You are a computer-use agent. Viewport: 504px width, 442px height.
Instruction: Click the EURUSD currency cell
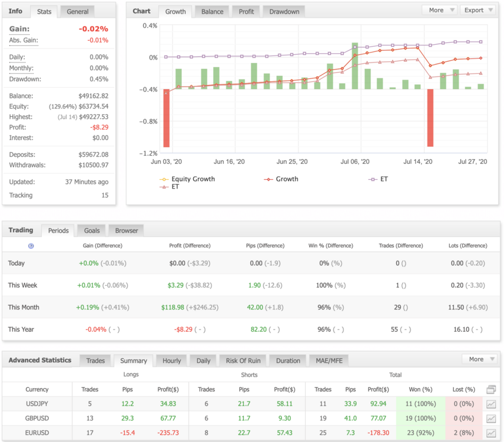37,433
